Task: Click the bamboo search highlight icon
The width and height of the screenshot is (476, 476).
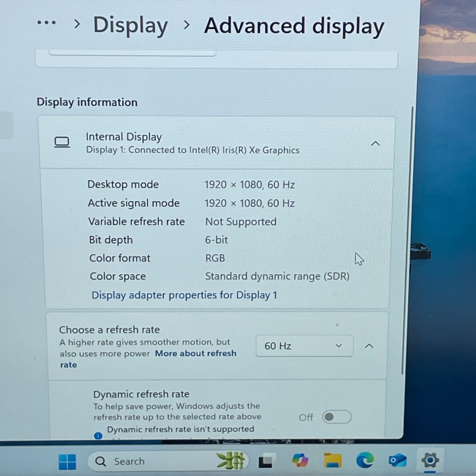Action: pyautogui.click(x=231, y=460)
